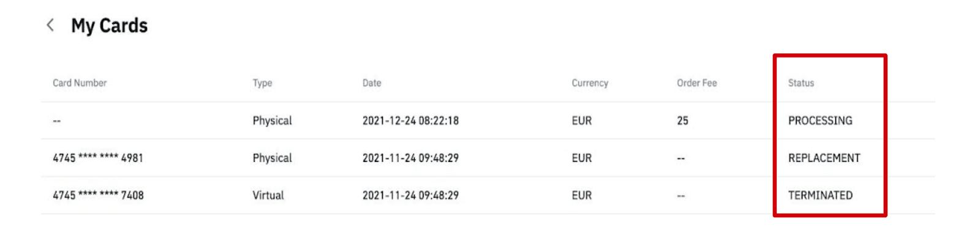Click the Date column header
This screenshot has height=230, width=980.
372,83
